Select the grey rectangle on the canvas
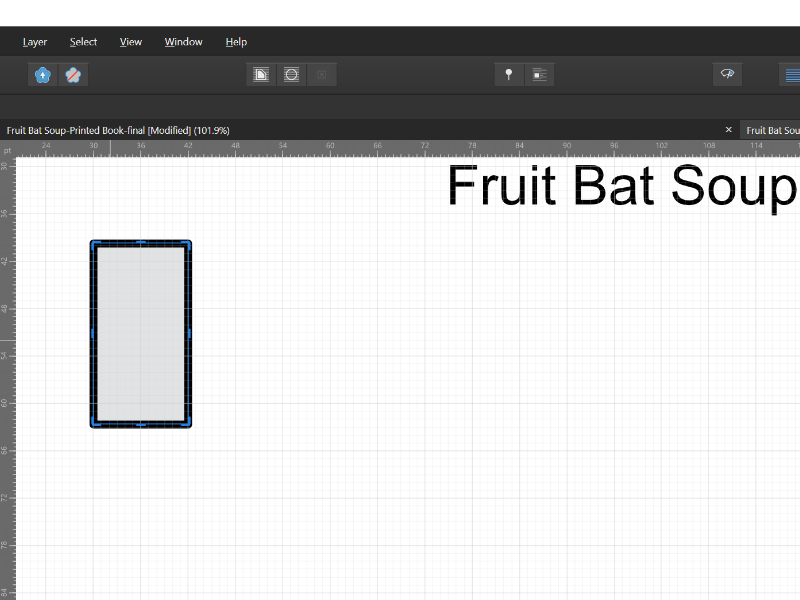The height and width of the screenshot is (600, 800). tap(141, 334)
